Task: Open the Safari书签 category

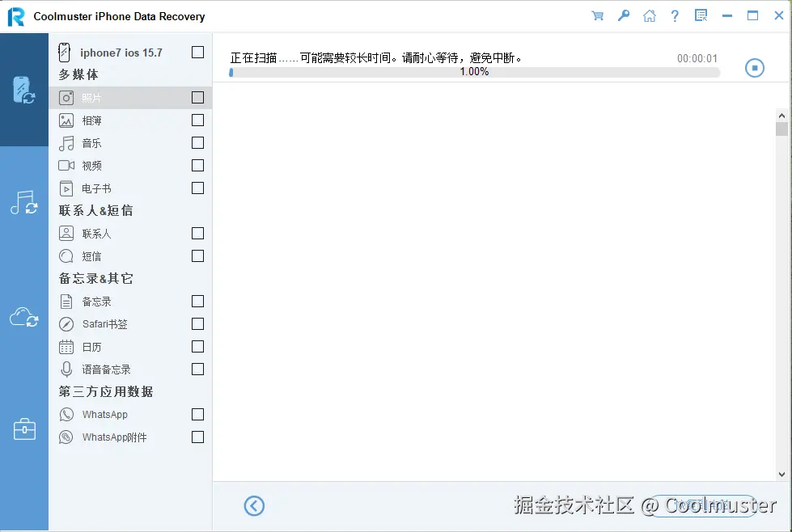Action: [x=108, y=323]
